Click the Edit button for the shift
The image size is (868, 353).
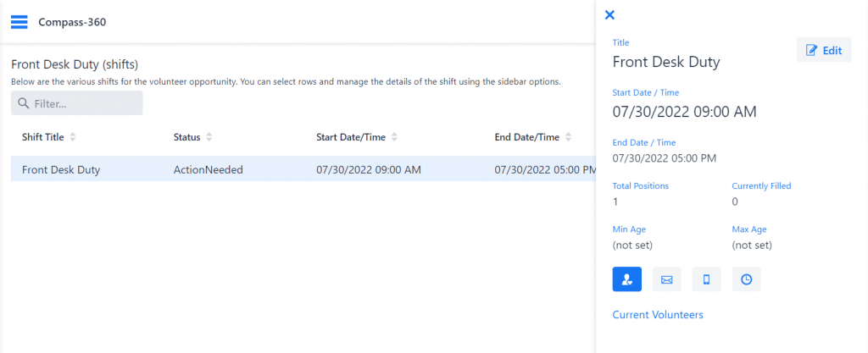pyautogui.click(x=824, y=50)
